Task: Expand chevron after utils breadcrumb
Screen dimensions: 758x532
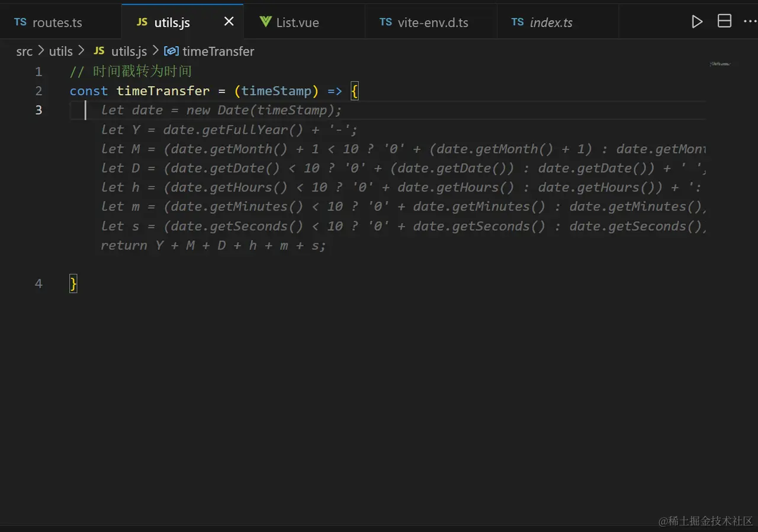Action: point(82,51)
